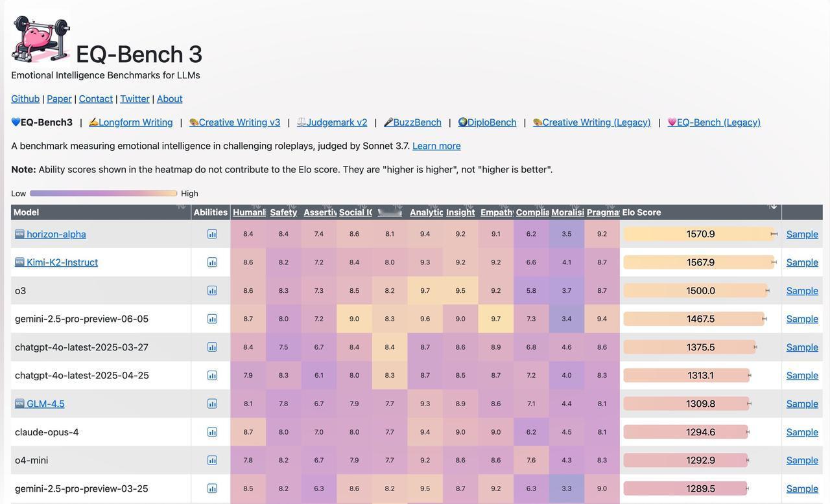Viewport: 830px width, 504px height.
Task: View Sample for GLM-4.5
Action: pyautogui.click(x=802, y=404)
